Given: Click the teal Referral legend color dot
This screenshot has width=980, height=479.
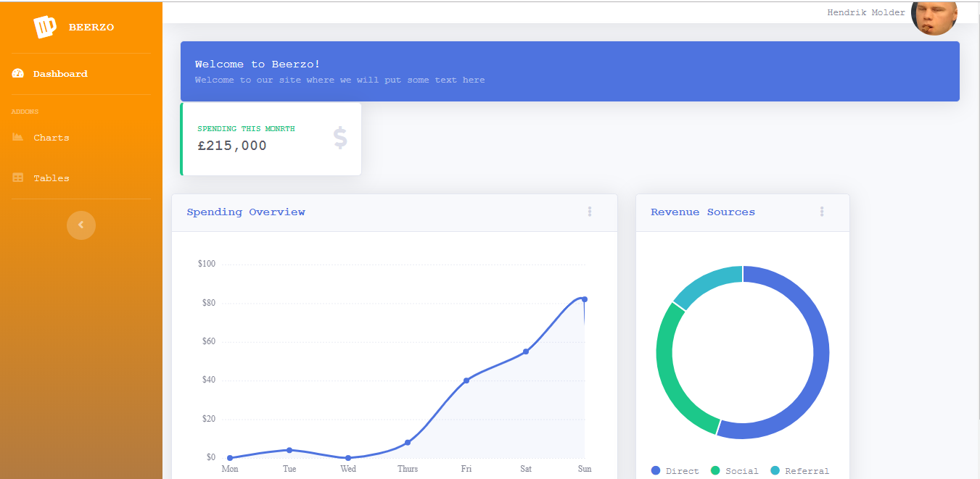Looking at the screenshot, I should 775,471.
